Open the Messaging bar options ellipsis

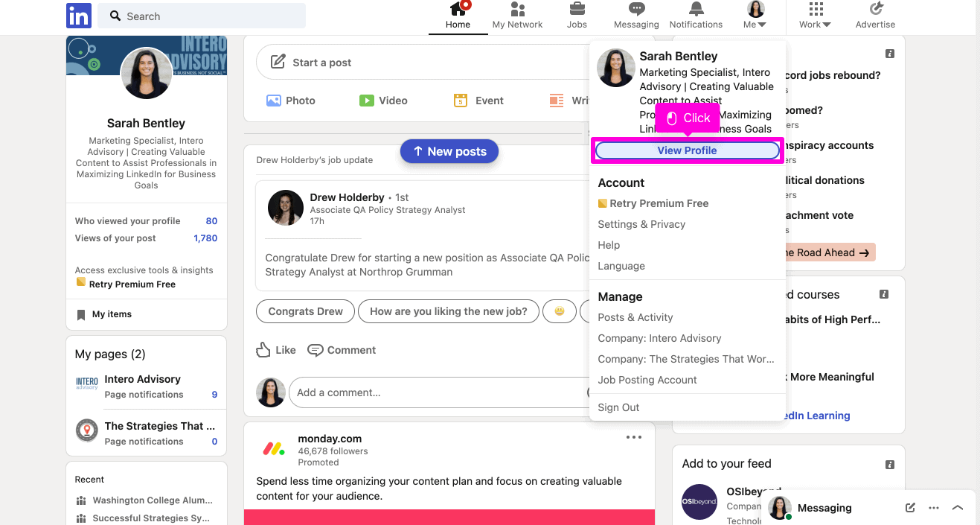(x=934, y=508)
